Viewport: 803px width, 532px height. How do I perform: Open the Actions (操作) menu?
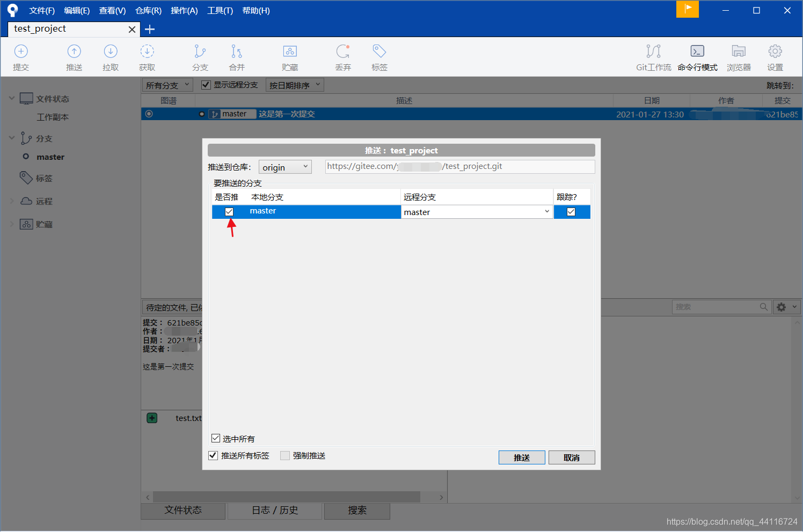pos(184,11)
